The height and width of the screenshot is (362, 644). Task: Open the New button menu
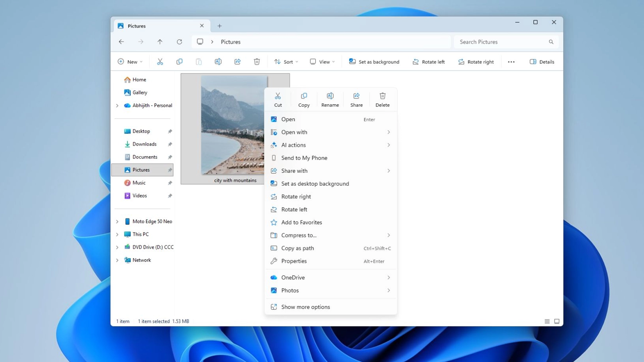(130, 62)
